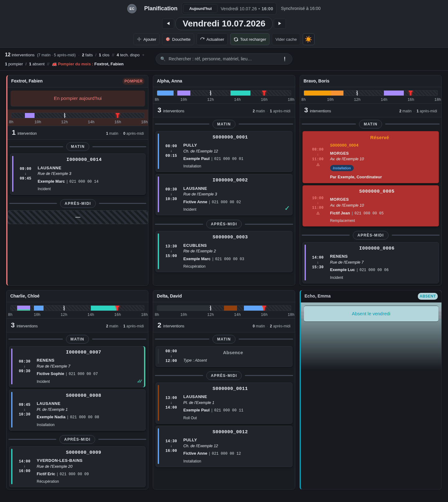
Task: Open the Vendredi 10.07.2026 date picker
Action: [x=224, y=24]
